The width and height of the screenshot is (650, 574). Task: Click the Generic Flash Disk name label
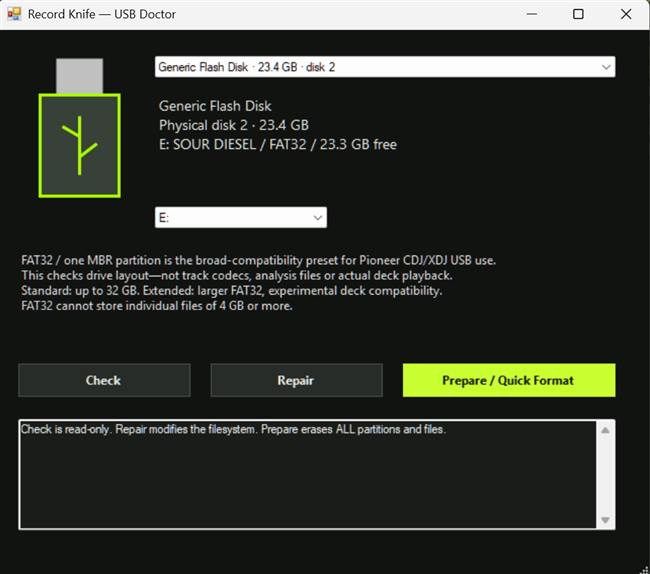215,106
